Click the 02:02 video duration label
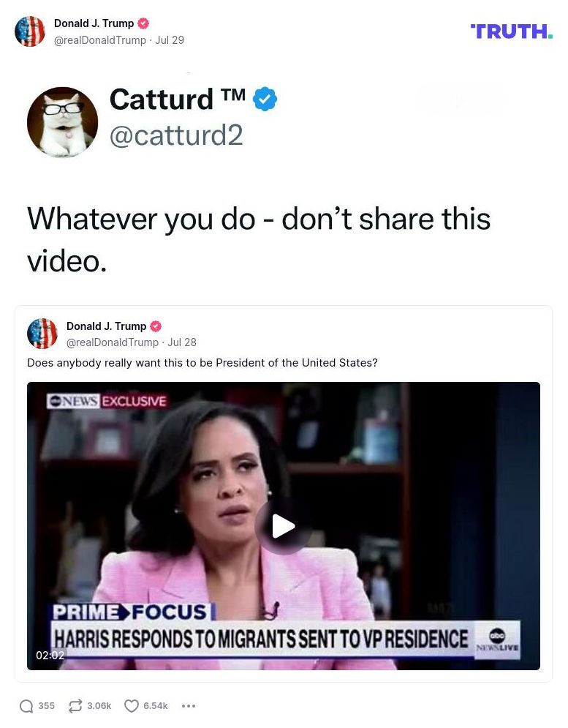The image size is (568, 728). [x=50, y=655]
